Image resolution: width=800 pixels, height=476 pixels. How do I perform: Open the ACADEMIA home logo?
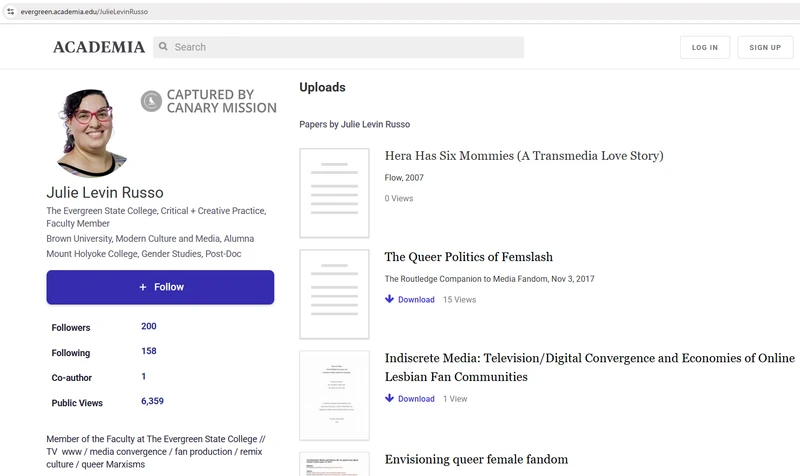tap(99, 47)
